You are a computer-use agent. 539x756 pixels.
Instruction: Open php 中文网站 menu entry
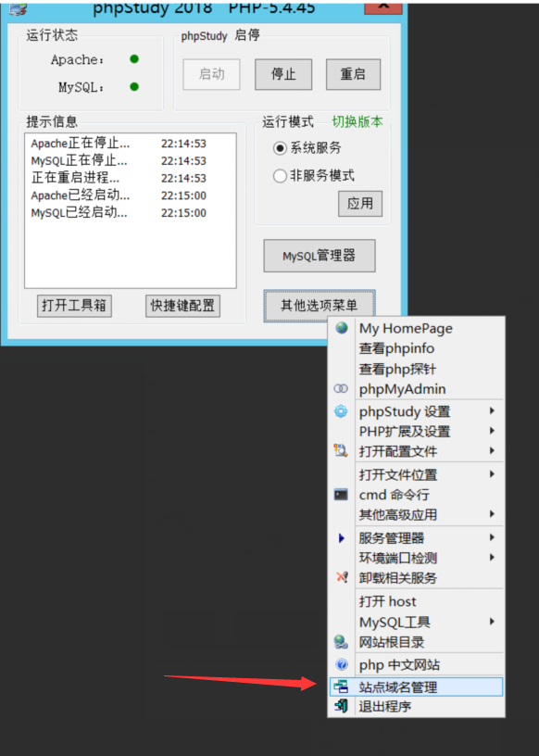pos(417,665)
